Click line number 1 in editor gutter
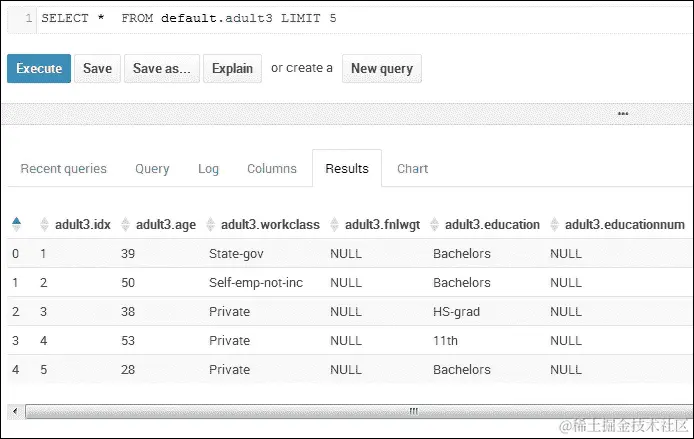 coord(28,19)
